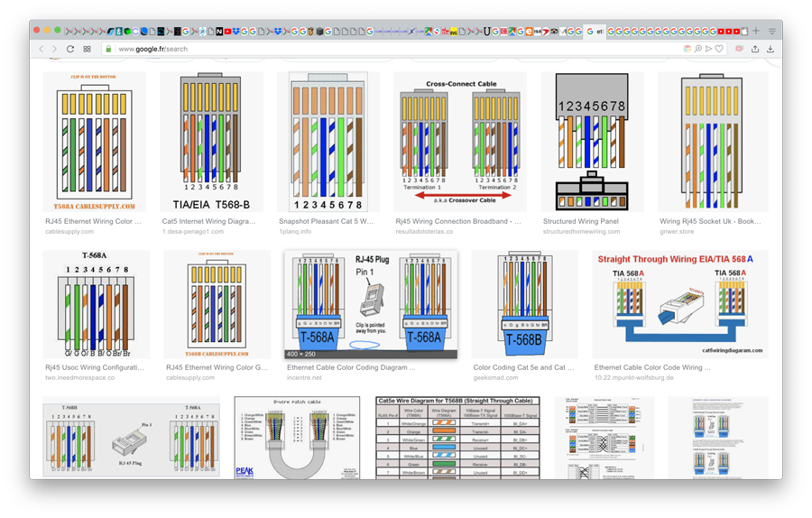The height and width of the screenshot is (518, 812).
Task: Open the Snapshot Pleasant Cat 5 thumbnail
Action: pyautogui.click(x=328, y=142)
